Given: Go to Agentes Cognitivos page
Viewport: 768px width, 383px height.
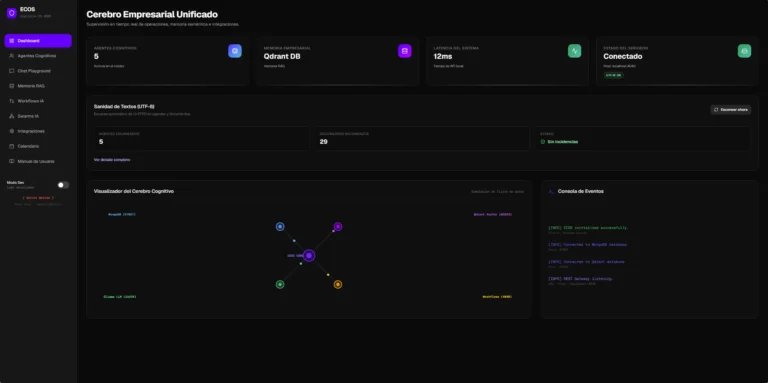Looking at the screenshot, I should point(38,56).
